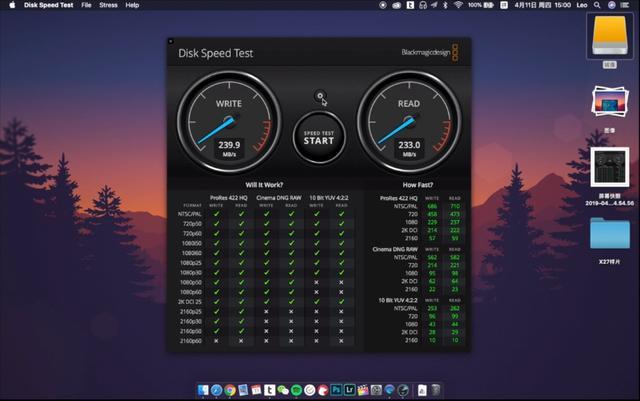Select the yellow external drive on desktop
Screen dimensions: 640x401
click(x=610, y=36)
